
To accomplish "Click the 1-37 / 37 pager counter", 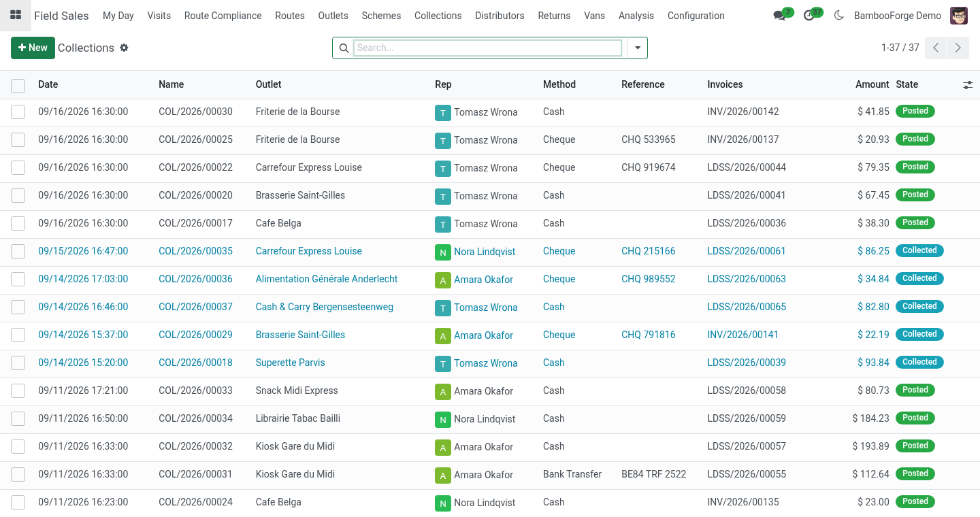I will coord(900,48).
